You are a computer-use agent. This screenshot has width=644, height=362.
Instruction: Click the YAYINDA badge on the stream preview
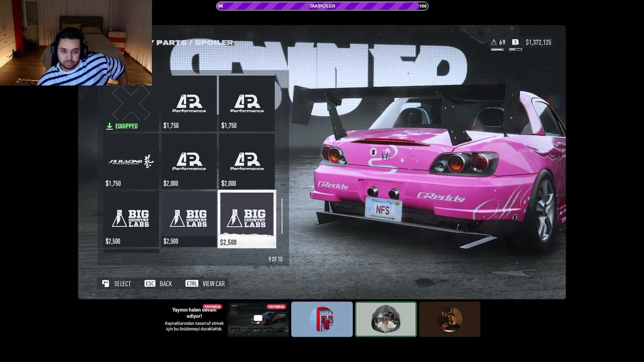[x=276, y=306]
